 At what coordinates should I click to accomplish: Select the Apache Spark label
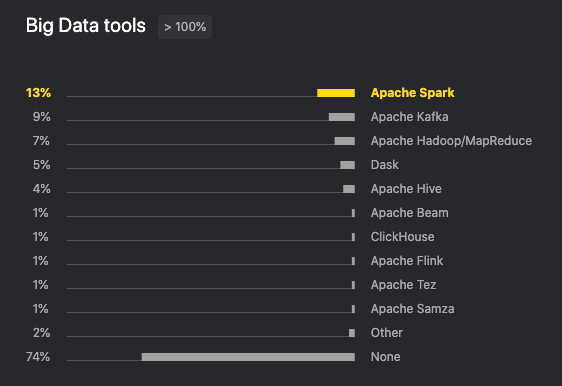[x=413, y=93]
